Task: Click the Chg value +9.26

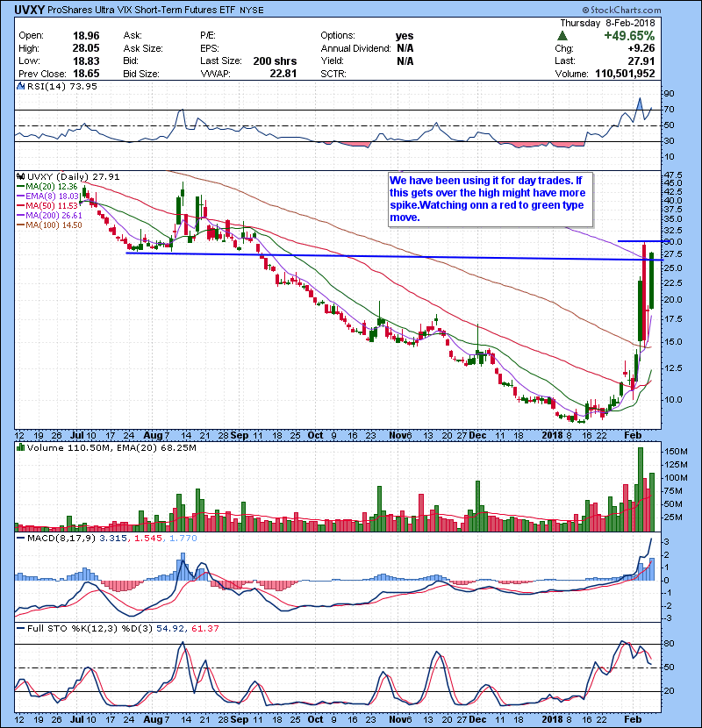Action: [x=641, y=48]
